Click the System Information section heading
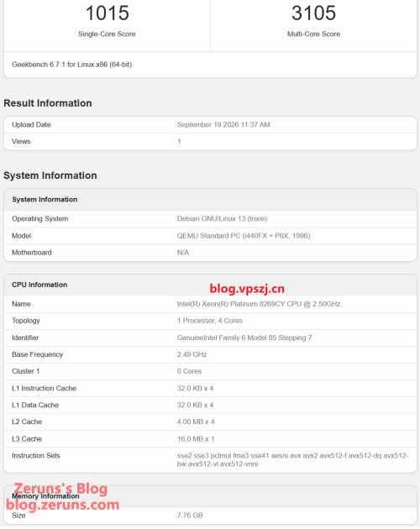420x529 pixels. (50, 175)
